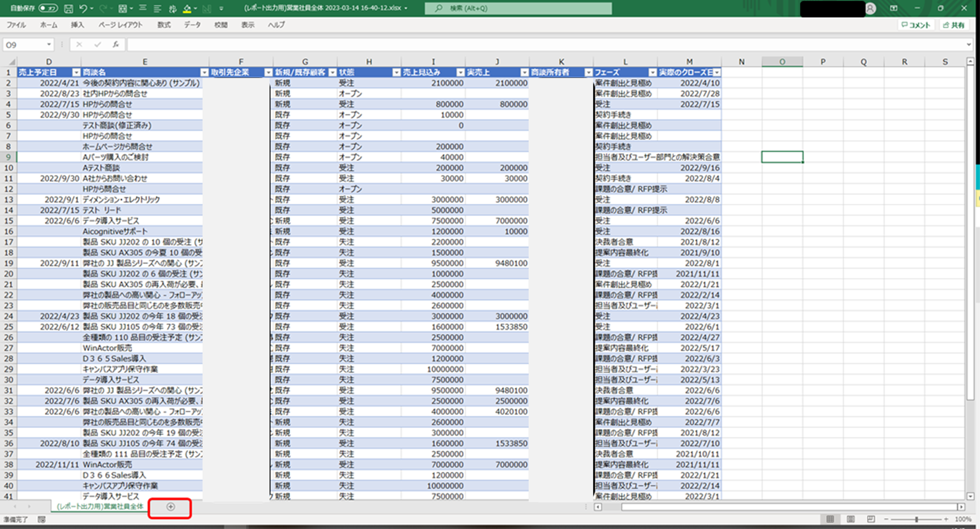Click the macro record icon in status bar
The width and height of the screenshot is (980, 529).
(x=41, y=519)
